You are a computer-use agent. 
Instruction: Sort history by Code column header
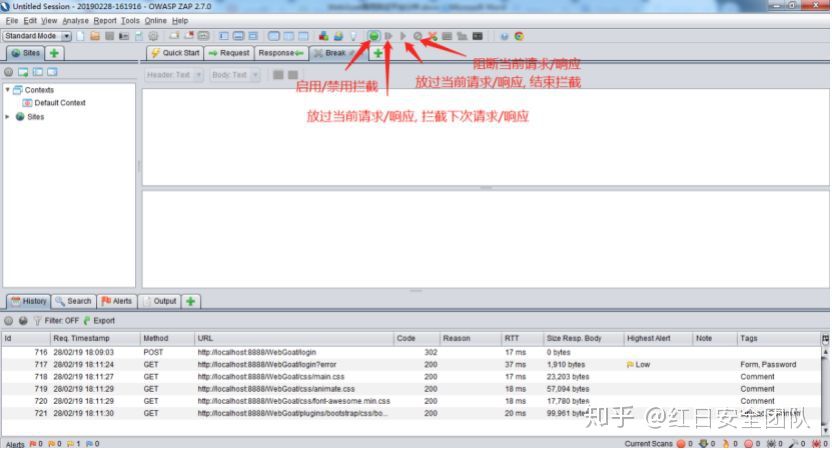pos(417,339)
